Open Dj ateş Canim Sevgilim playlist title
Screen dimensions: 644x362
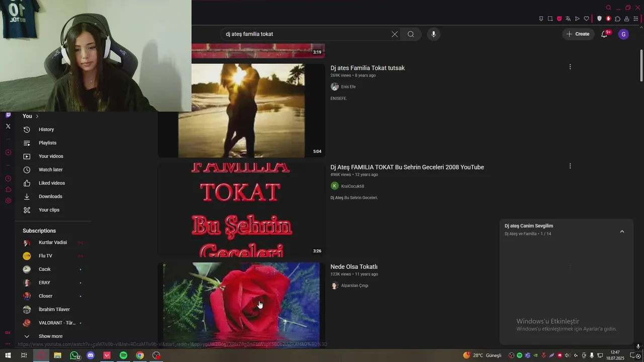pos(529,226)
